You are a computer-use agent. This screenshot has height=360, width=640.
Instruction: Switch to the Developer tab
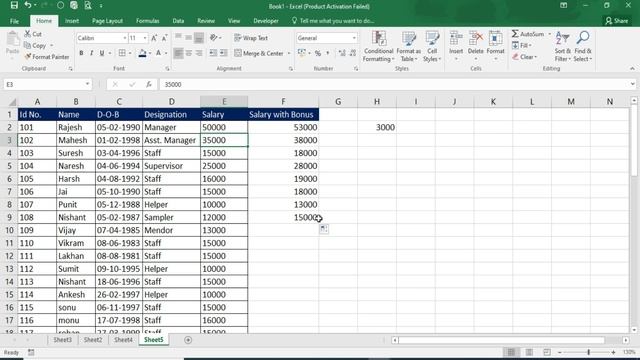266,21
